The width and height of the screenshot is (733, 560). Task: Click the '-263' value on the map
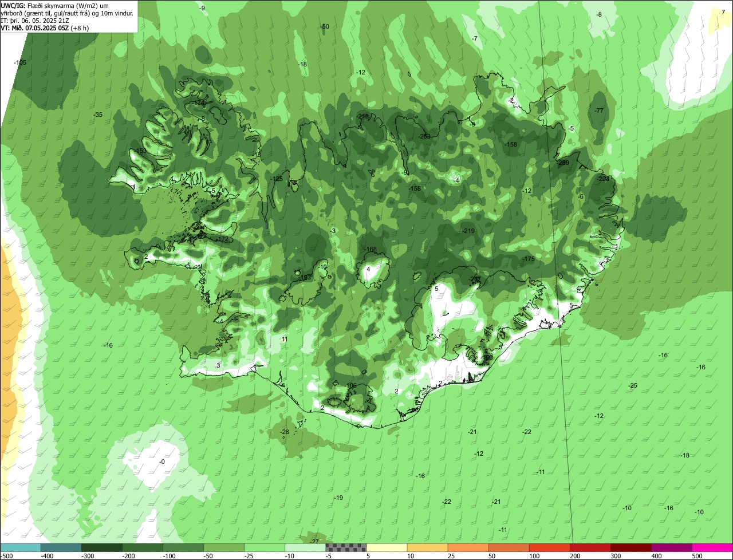pos(424,136)
